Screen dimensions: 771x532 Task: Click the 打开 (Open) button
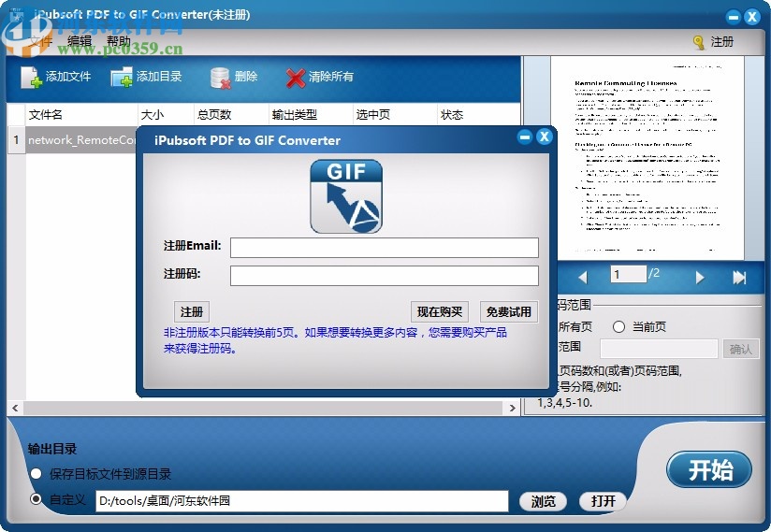pyautogui.click(x=604, y=501)
